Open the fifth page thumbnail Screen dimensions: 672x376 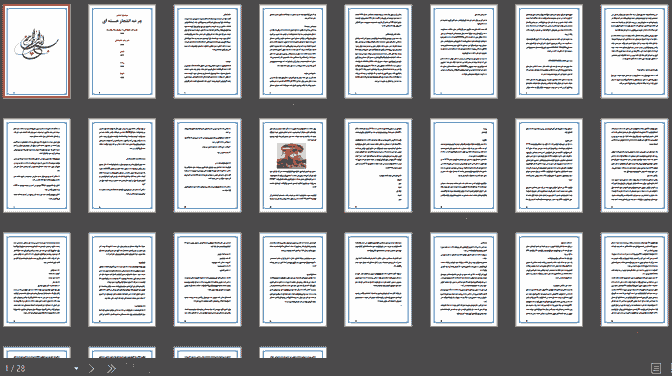[x=378, y=51]
